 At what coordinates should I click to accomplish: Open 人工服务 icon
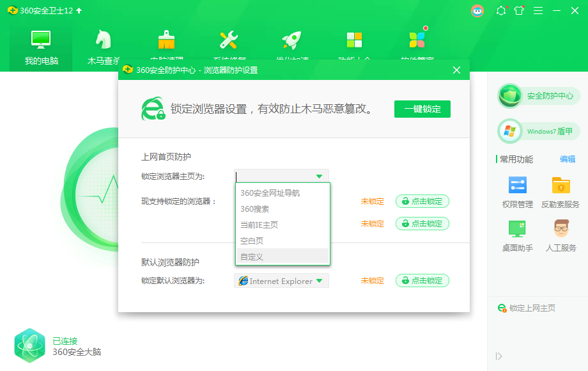pos(561,228)
